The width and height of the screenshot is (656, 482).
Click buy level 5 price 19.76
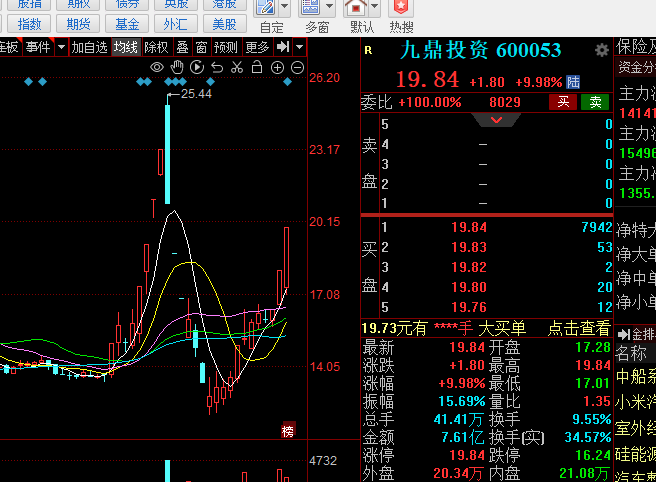(x=469, y=307)
